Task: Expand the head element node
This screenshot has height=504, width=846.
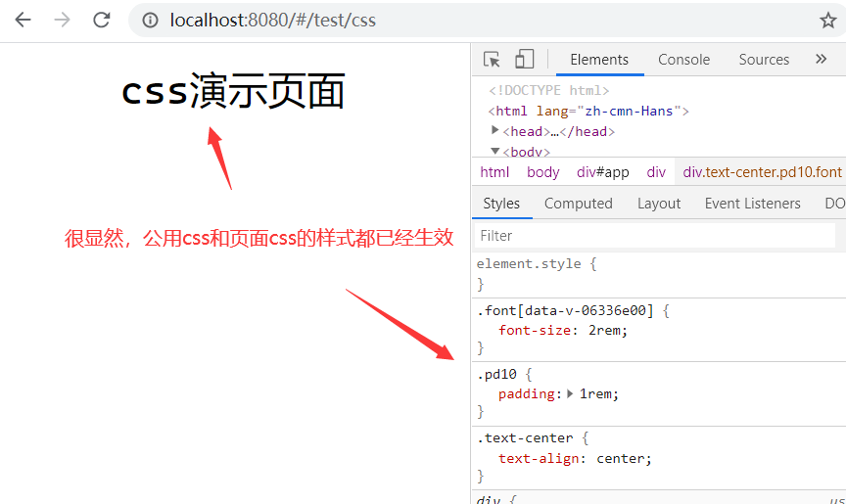Action: (495, 130)
